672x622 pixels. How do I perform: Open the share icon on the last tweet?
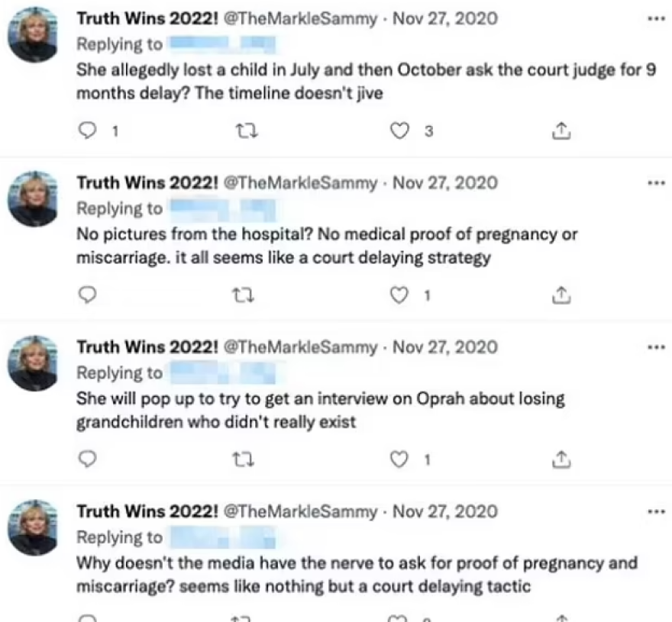pyautogui.click(x=562, y=617)
